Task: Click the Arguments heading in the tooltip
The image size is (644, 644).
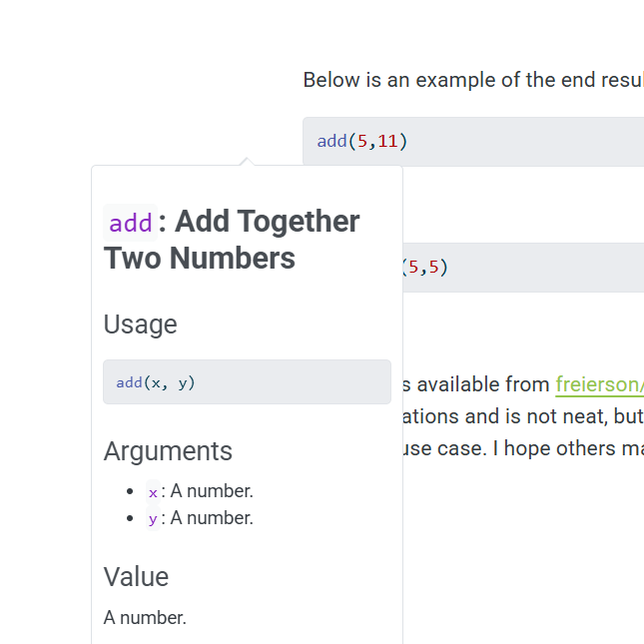Action: click(168, 451)
